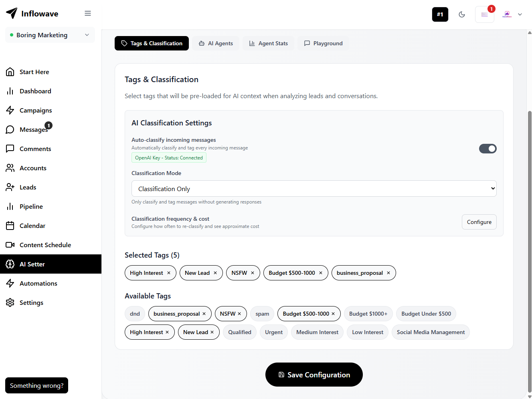Click the Save Configuration button
532x399 pixels.
[x=314, y=375]
